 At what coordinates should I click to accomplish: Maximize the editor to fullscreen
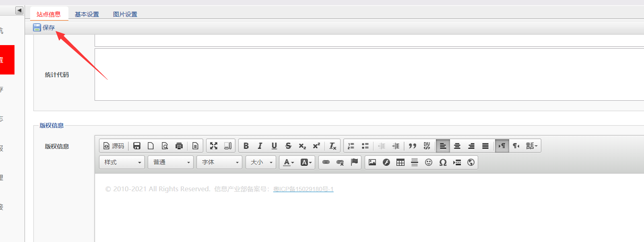(214, 146)
